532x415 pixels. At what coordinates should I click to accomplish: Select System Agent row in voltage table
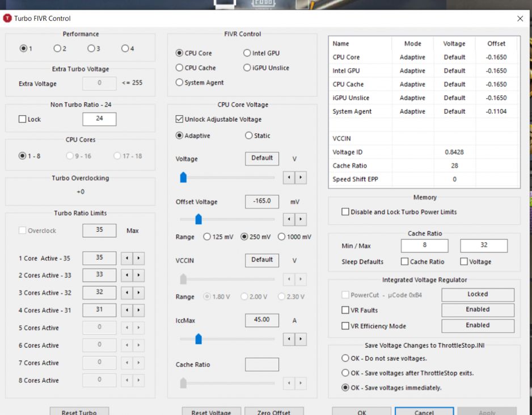click(x=424, y=111)
